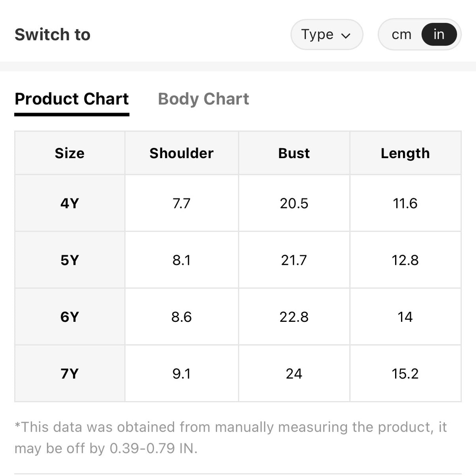Click the 15.2 length value for 7Y
The width and height of the screenshot is (476, 476).
(405, 373)
